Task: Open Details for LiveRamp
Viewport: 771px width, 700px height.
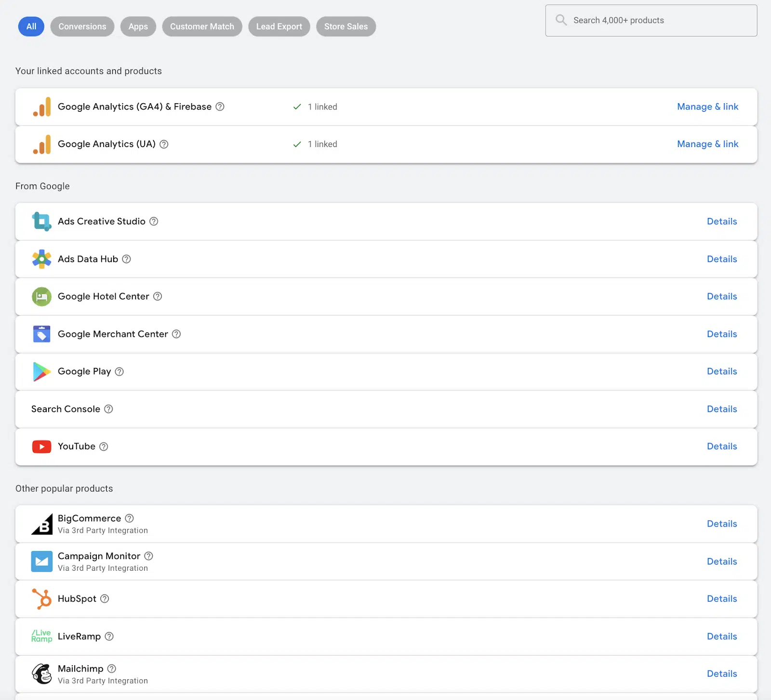Action: pos(722,636)
